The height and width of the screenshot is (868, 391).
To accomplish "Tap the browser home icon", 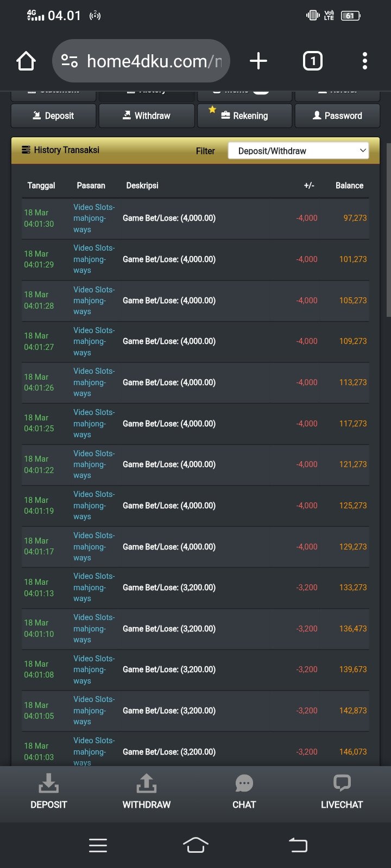I will (26, 61).
